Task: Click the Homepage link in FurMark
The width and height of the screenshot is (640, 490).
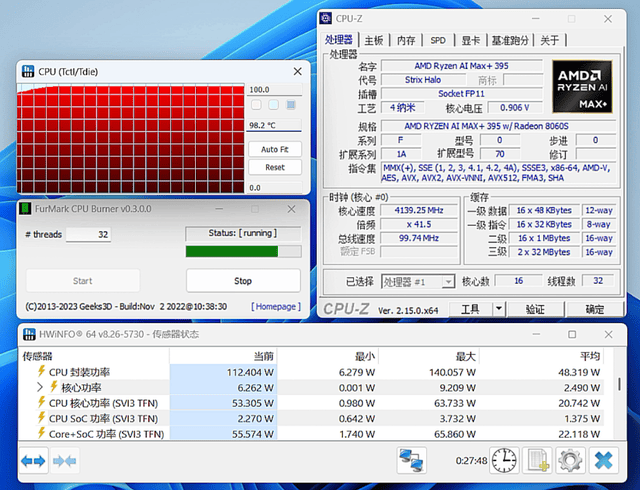Action: point(274,306)
